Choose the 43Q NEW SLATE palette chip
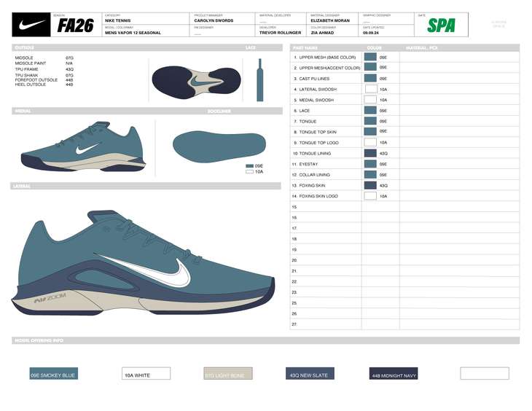This screenshot has width=532, height=411. point(310,374)
